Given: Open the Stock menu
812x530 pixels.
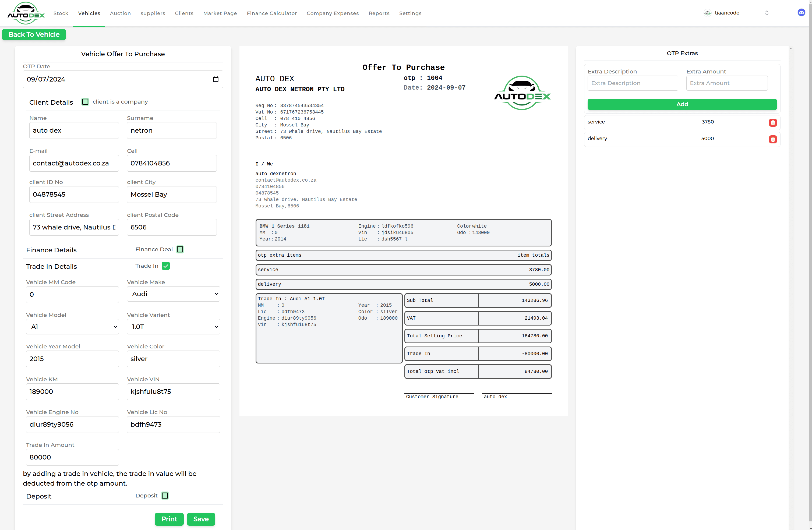Looking at the screenshot, I should 61,13.
